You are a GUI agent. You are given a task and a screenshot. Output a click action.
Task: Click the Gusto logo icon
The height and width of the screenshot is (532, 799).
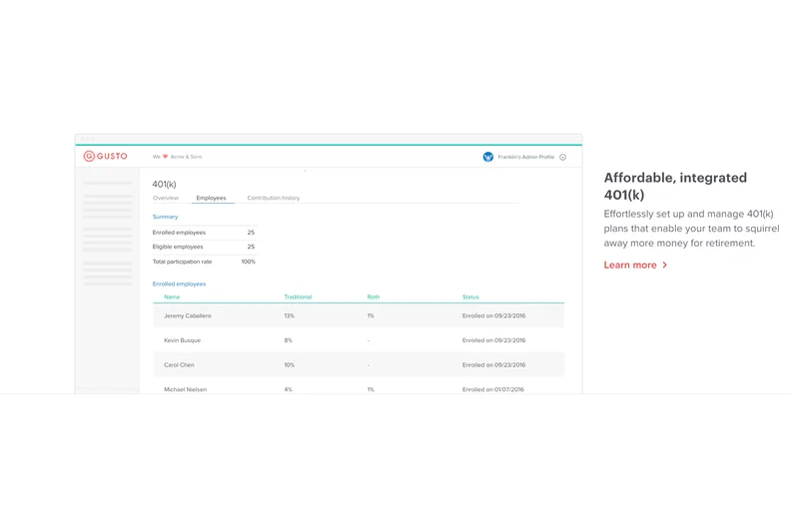(89, 157)
